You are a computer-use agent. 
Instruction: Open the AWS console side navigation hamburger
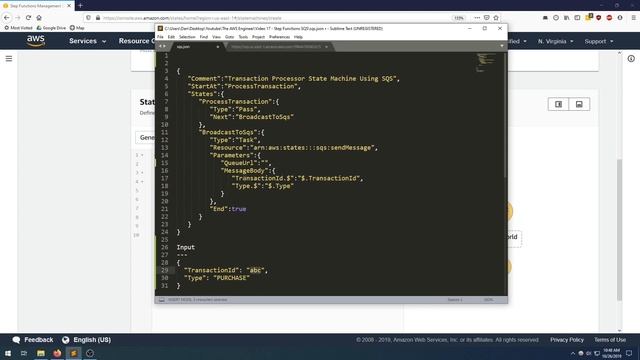coord(9,59)
